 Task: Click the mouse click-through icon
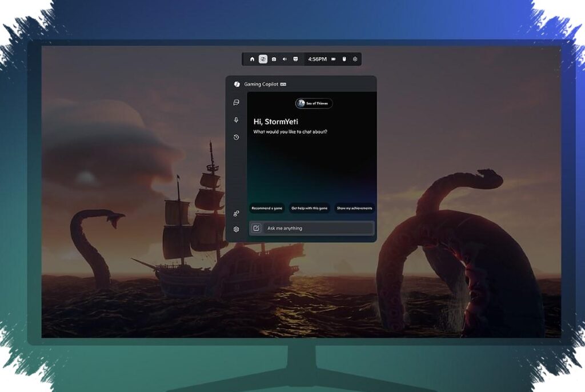[344, 59]
